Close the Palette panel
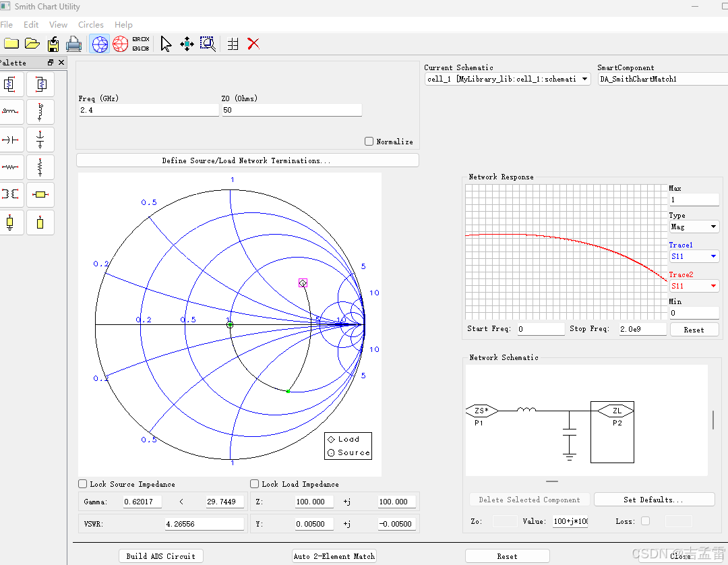This screenshot has height=565, width=728. [x=61, y=62]
